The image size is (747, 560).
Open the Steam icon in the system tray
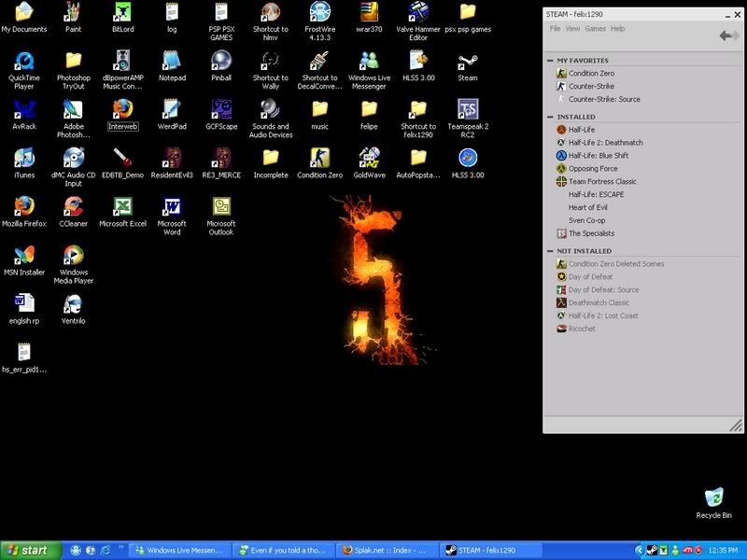650,550
